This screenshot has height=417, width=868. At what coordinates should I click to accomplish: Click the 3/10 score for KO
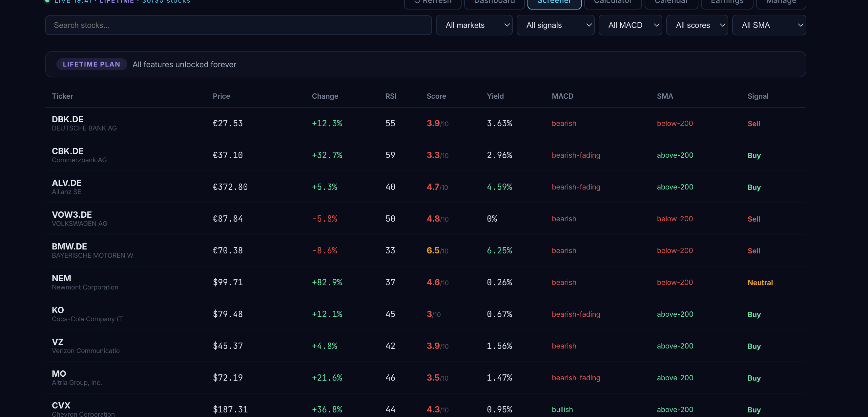433,314
